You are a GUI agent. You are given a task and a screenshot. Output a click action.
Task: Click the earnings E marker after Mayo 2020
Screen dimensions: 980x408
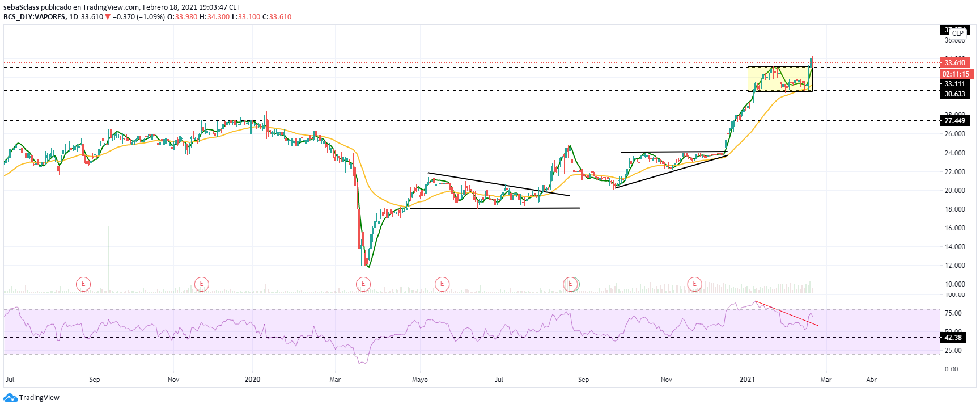(x=442, y=284)
